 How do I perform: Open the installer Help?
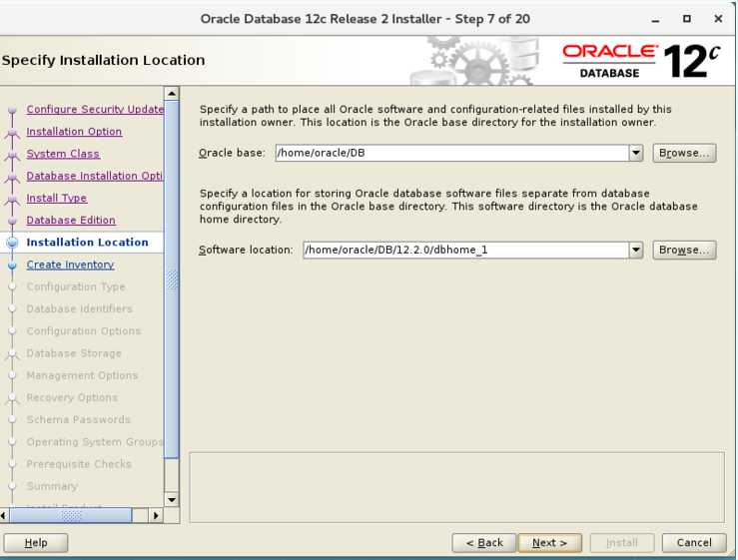(x=36, y=543)
